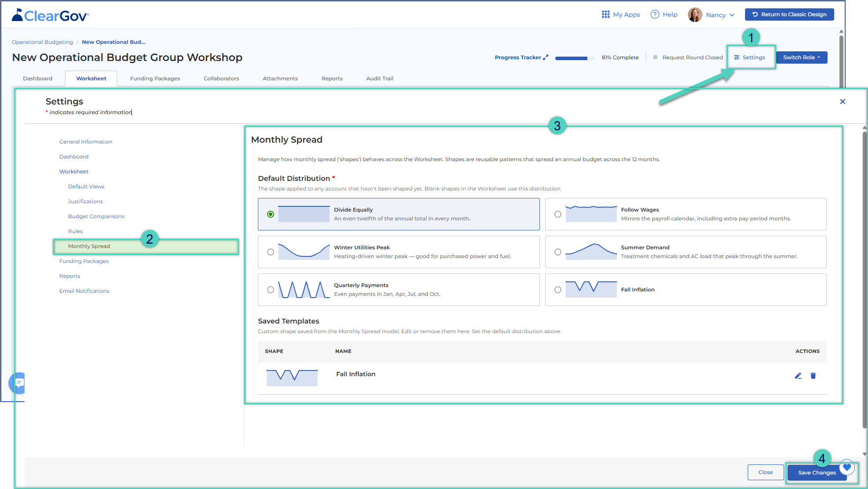Image resolution: width=868 pixels, height=489 pixels.
Task: Edit the Fall Inflation template pencil icon
Action: pyautogui.click(x=798, y=376)
